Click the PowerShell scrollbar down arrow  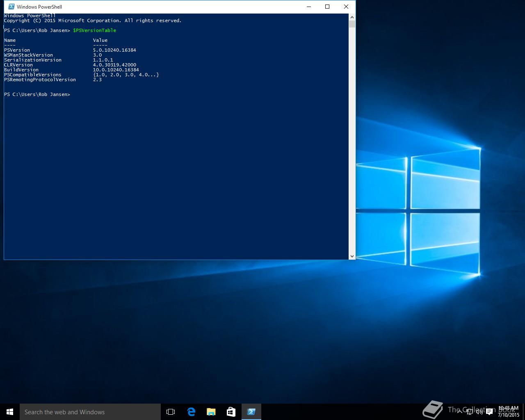point(352,256)
